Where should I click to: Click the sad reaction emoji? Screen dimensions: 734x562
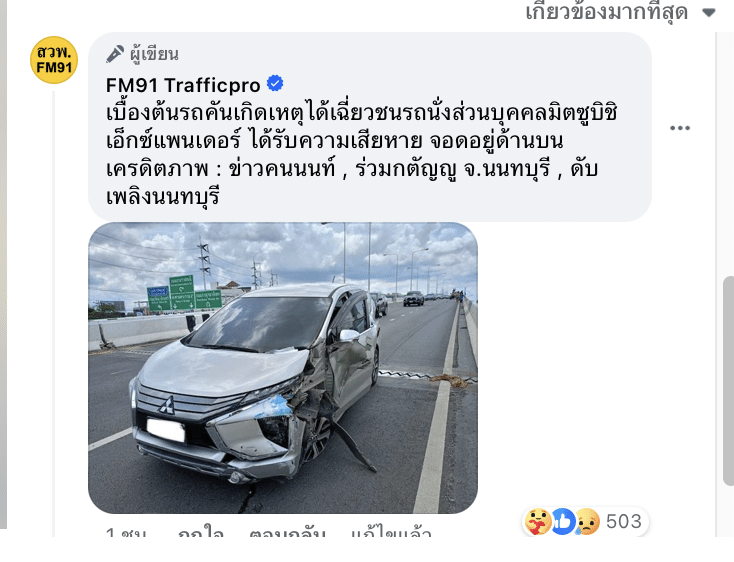[x=587, y=521]
